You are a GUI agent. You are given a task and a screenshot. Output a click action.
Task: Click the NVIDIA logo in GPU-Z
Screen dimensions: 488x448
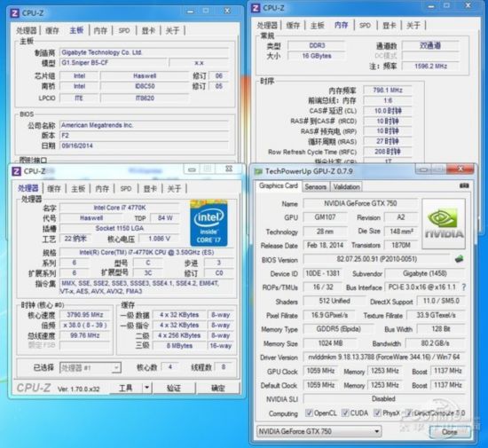[x=444, y=224]
